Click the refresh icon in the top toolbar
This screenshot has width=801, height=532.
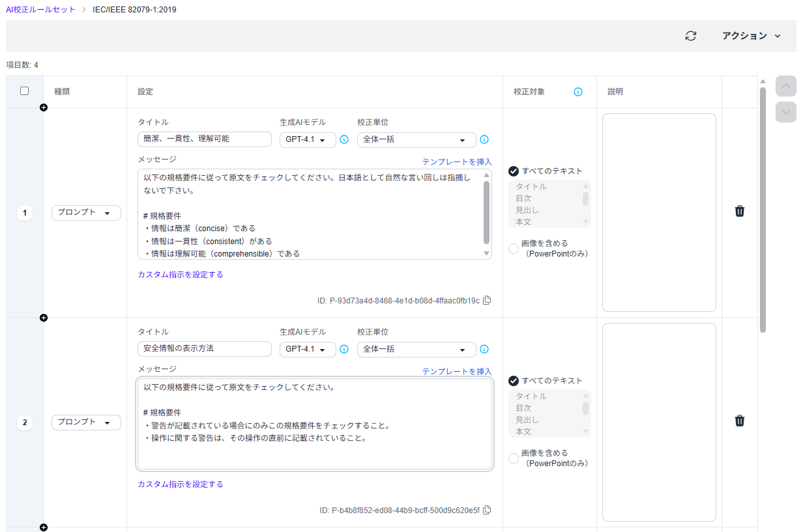pos(691,36)
